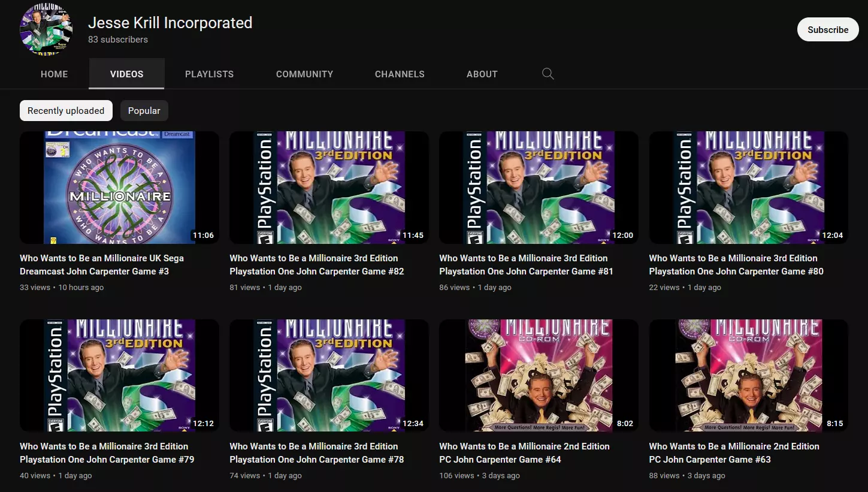
Task: Play the 3rd Edition Game #82 thumbnail
Action: pyautogui.click(x=329, y=188)
